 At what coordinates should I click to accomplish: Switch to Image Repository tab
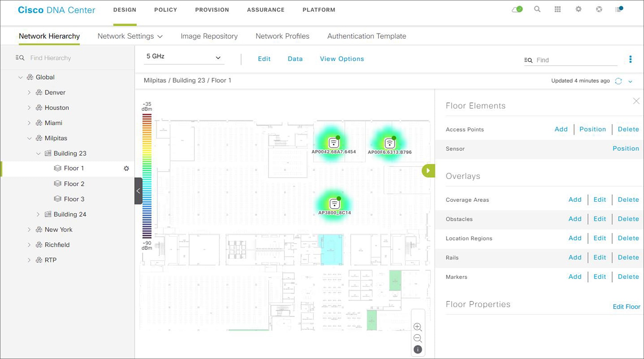pyautogui.click(x=209, y=36)
